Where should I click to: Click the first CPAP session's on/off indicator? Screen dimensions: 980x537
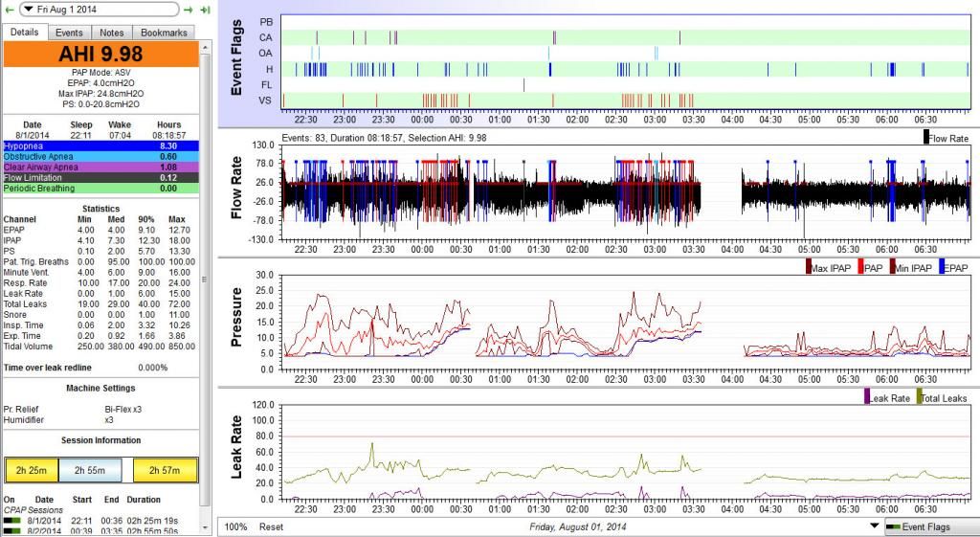[x=12, y=521]
